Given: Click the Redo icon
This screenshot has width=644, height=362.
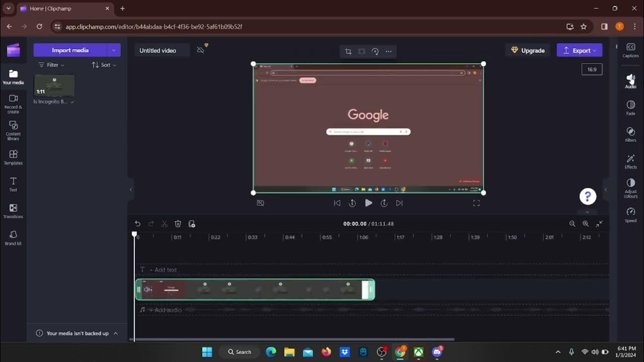Looking at the screenshot, I should coord(151,224).
